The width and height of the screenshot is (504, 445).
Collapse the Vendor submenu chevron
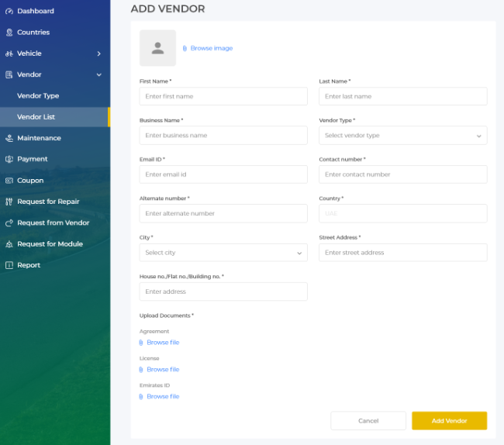pyautogui.click(x=99, y=75)
